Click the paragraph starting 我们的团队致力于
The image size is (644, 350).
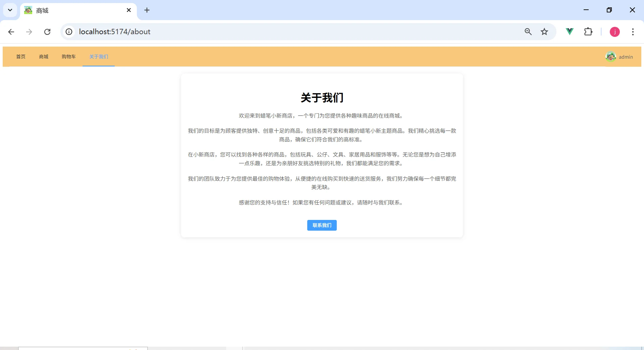click(322, 183)
